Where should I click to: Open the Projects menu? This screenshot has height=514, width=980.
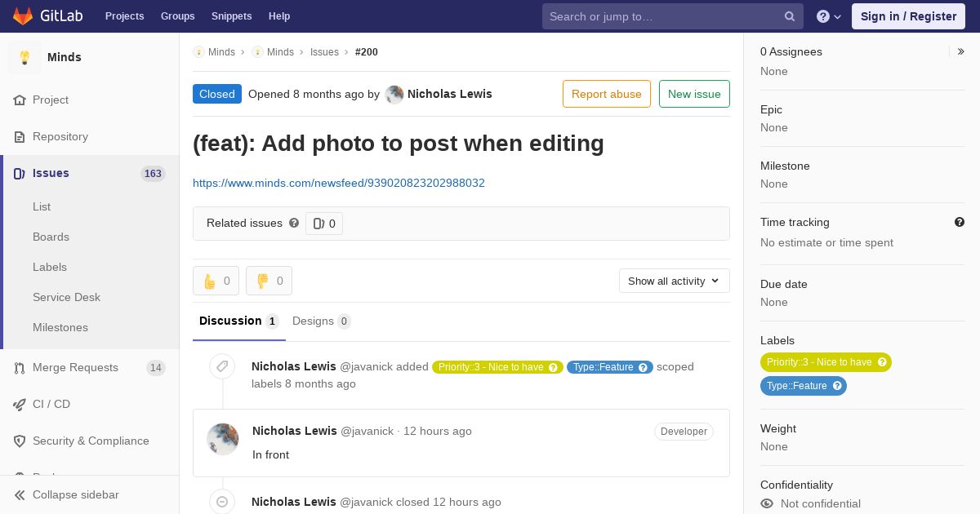(x=125, y=16)
